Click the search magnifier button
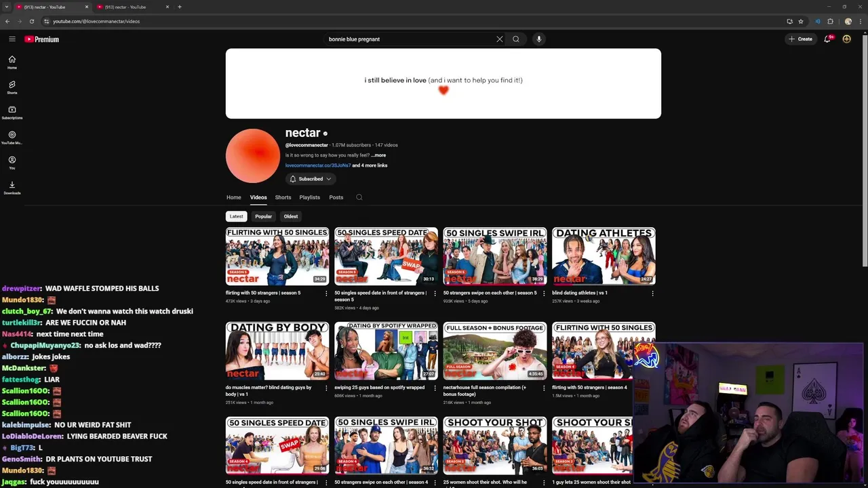This screenshot has height=488, width=868. 516,39
